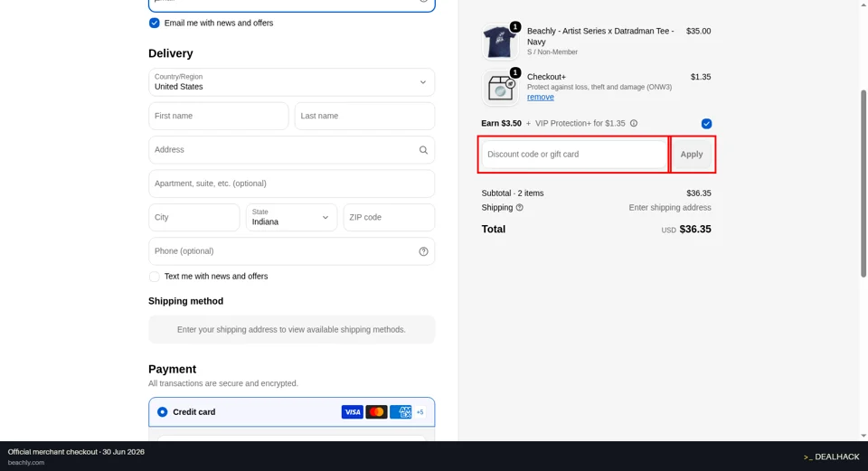868x471 pixels.
Task: Click the Beachly navy tee thumbnail
Action: (x=500, y=42)
